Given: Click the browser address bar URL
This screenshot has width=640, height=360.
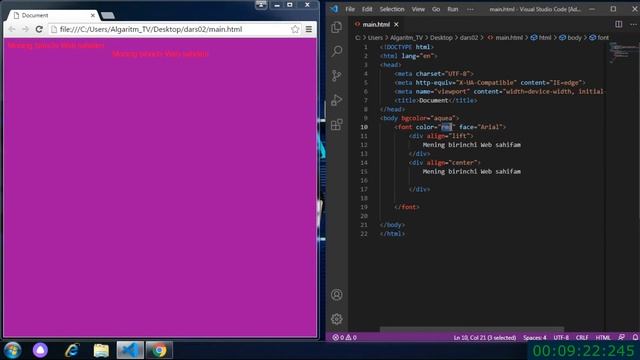Looking at the screenshot, I should click(151, 29).
